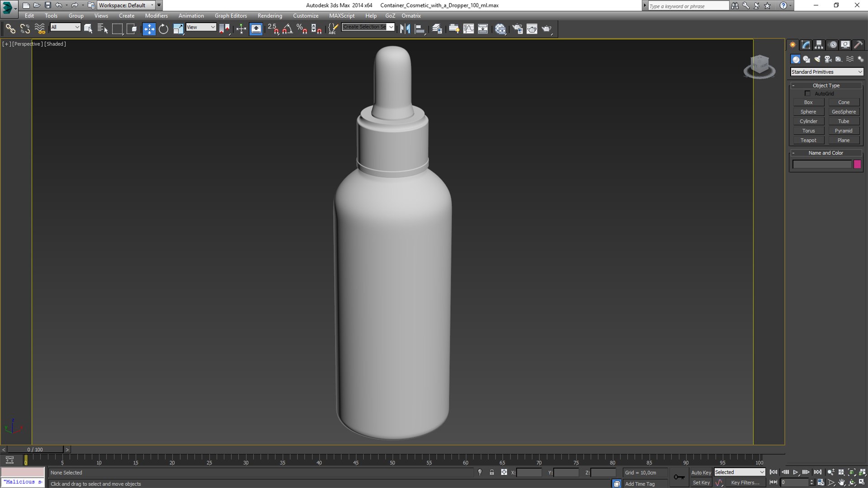Click the ViewCube in viewport
868x488 pixels.
759,66
